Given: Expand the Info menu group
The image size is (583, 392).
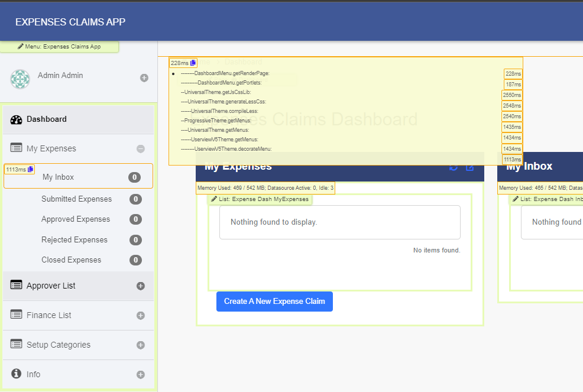Looking at the screenshot, I should [141, 374].
